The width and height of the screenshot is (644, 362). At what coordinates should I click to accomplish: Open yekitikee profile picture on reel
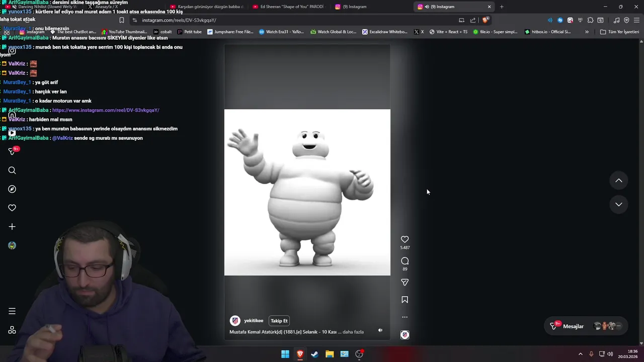tap(235, 321)
